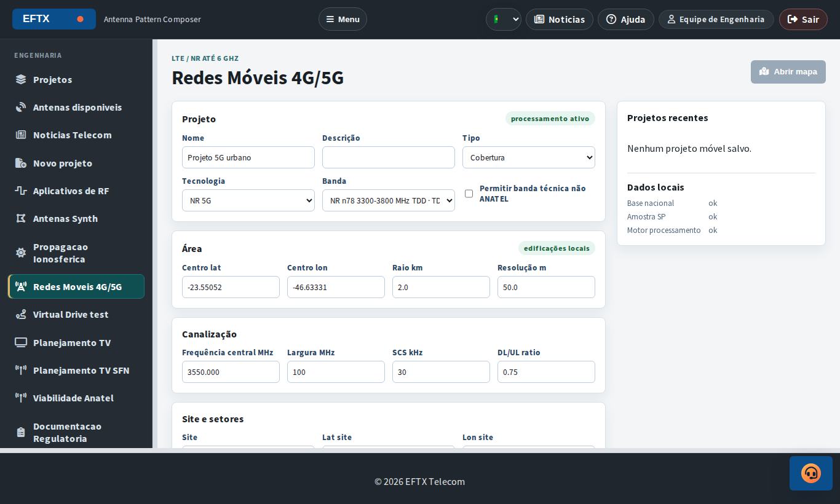Click the map icon in the Abrir mapa button
Screen dimensions: 840x504
coord(764,71)
